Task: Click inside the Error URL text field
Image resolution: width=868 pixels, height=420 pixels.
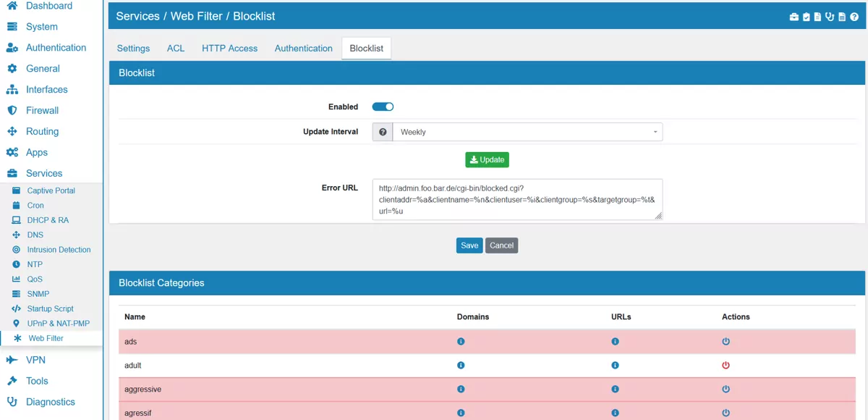Action: (x=516, y=198)
